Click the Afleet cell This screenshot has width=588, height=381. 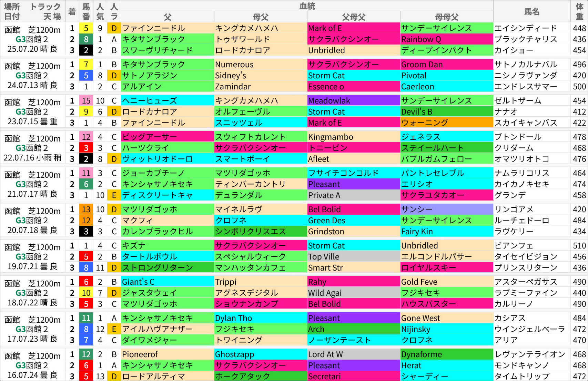[x=354, y=159]
